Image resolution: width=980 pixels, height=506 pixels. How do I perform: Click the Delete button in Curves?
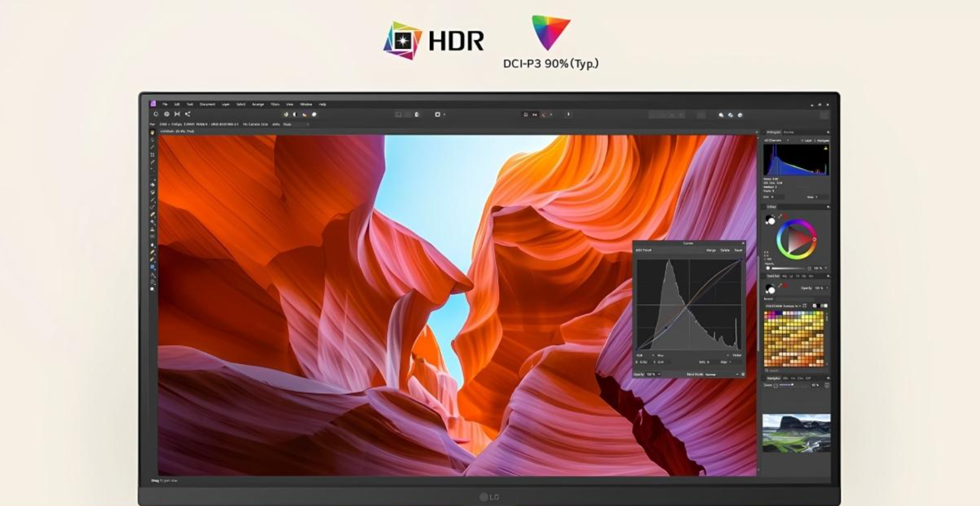tap(725, 250)
